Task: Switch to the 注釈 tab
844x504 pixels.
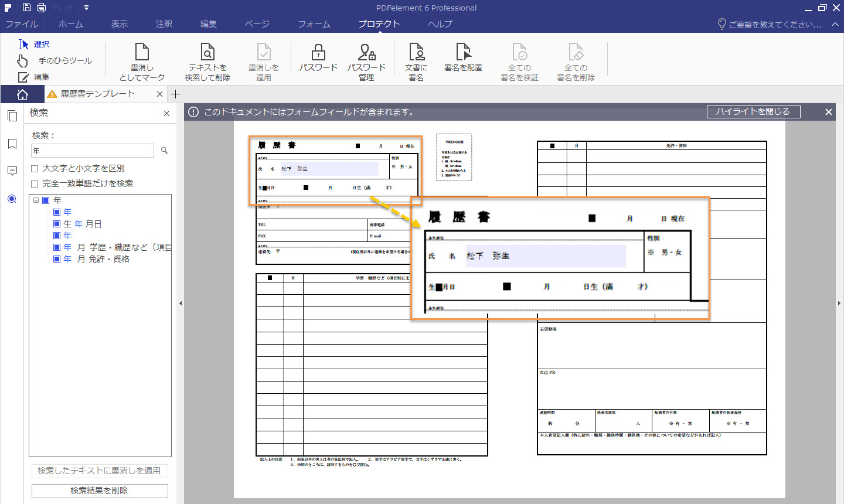Action: click(164, 24)
